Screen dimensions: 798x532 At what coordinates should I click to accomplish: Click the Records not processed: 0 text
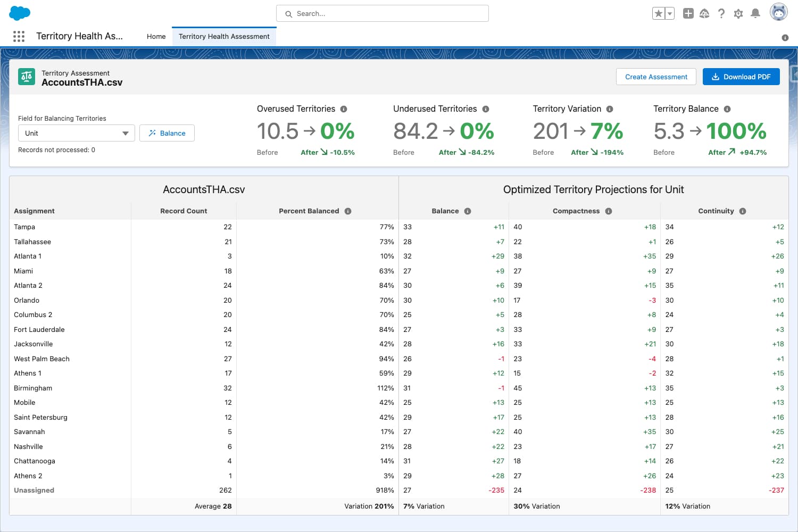[x=56, y=150]
